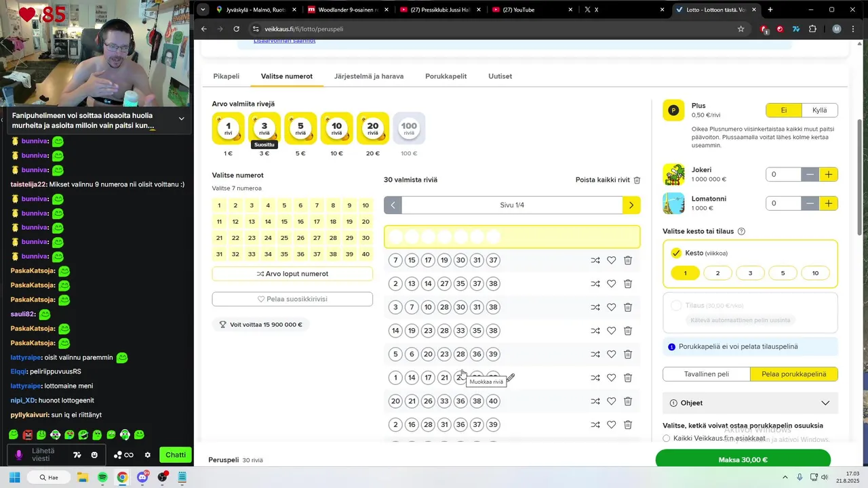
Task: Go to previous page of rows
Action: click(x=393, y=205)
